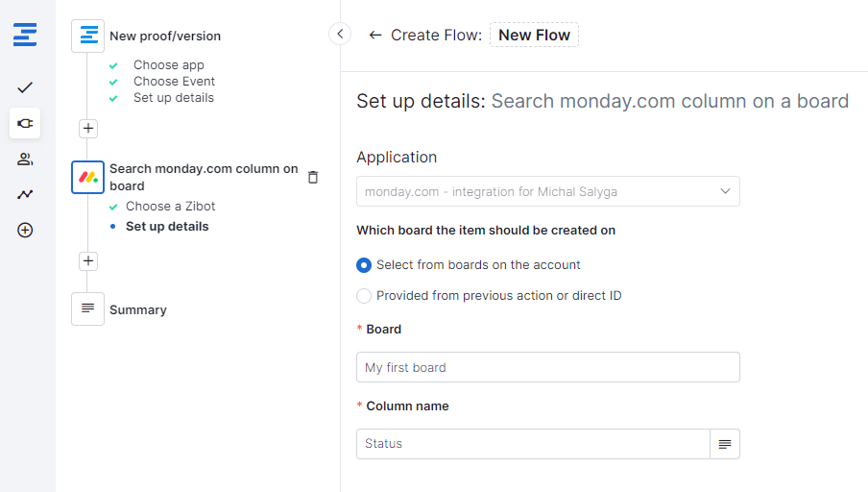Collapse the flow steps panel

[x=340, y=35]
